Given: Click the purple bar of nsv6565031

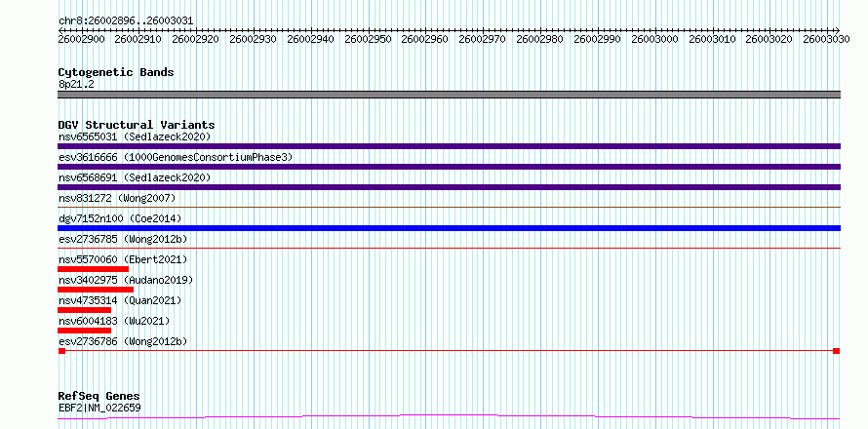Looking at the screenshot, I should [449, 146].
